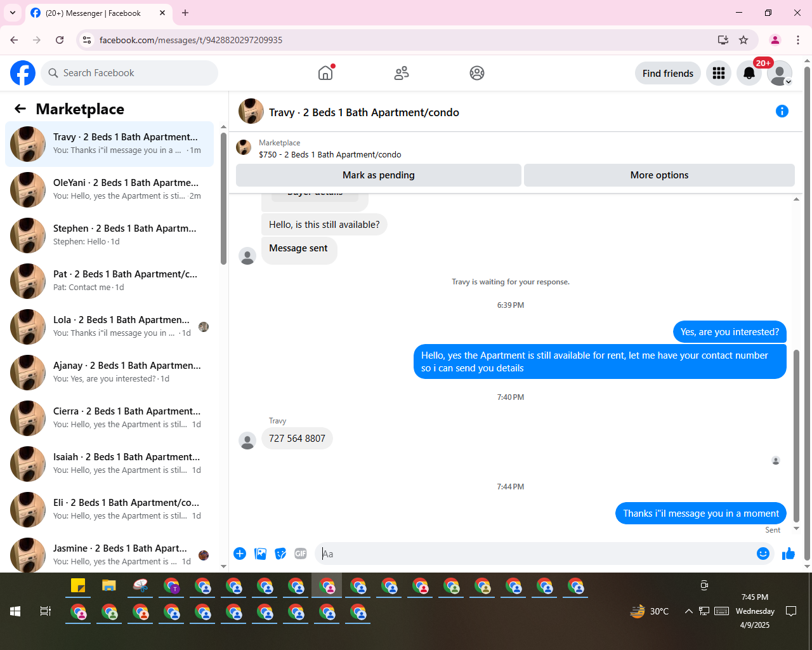The width and height of the screenshot is (812, 650).
Task: Open the Groups icon in top navigation
Action: [x=477, y=73]
